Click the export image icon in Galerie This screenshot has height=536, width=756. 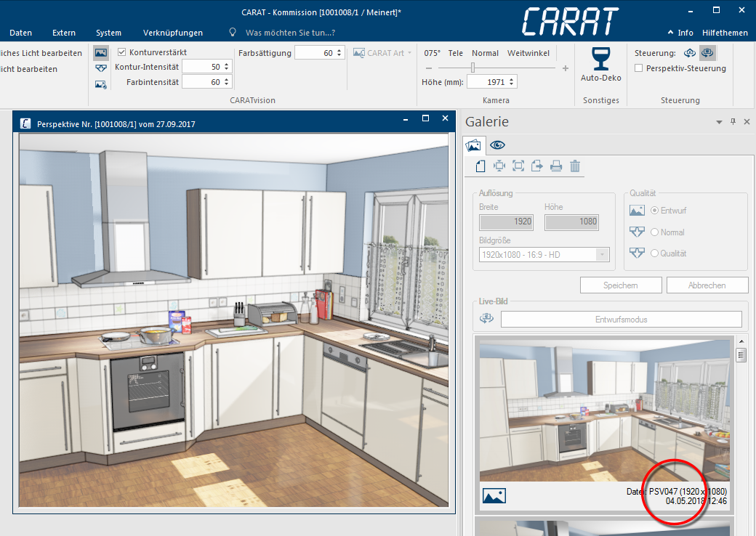click(x=537, y=166)
